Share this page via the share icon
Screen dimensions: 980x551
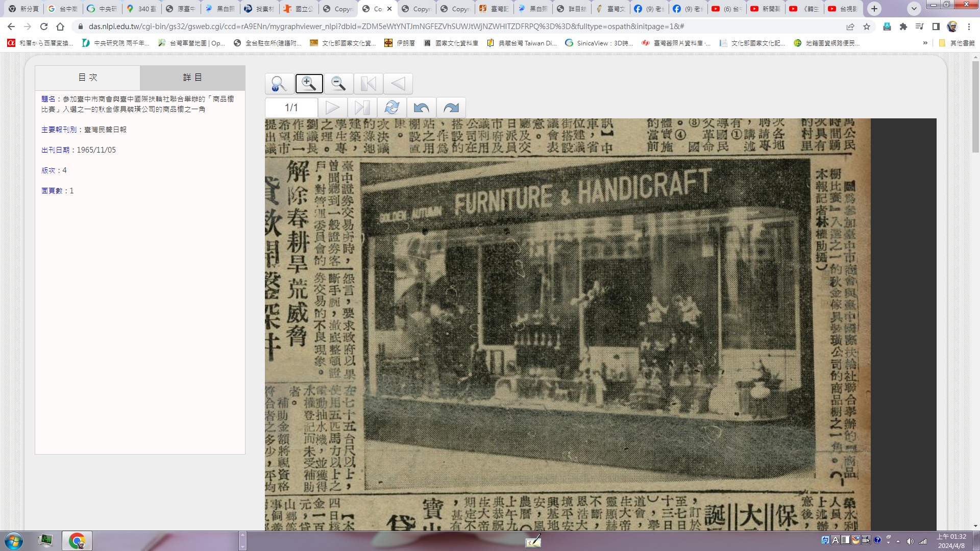pos(850,27)
